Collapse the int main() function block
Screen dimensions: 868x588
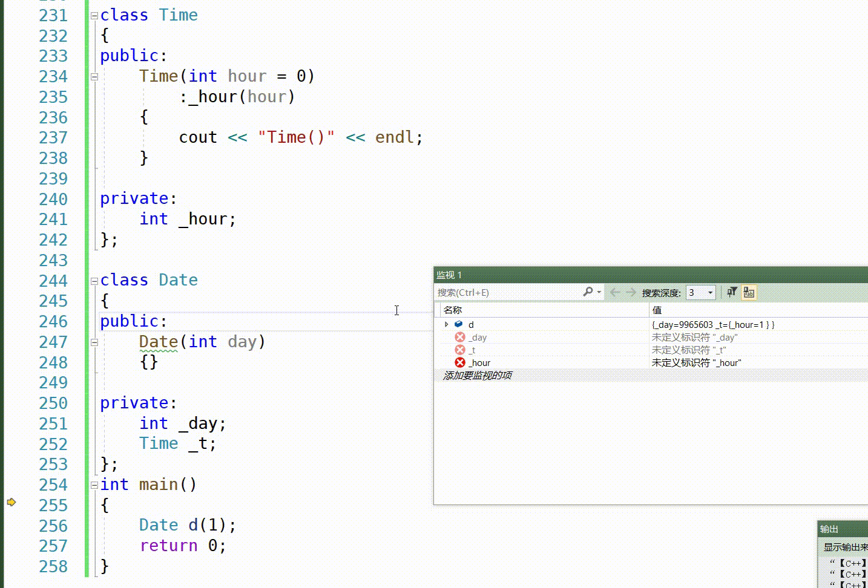[x=94, y=485]
